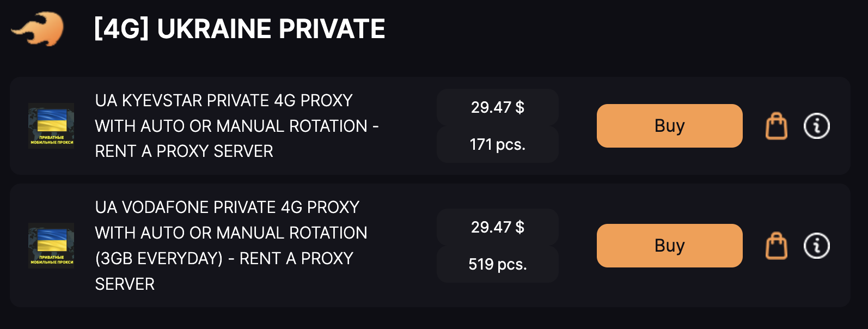
Task: Click 'WITH AUTO OR MANUAL ROTATION -' in the Kyivstar listing
Action: point(236,126)
